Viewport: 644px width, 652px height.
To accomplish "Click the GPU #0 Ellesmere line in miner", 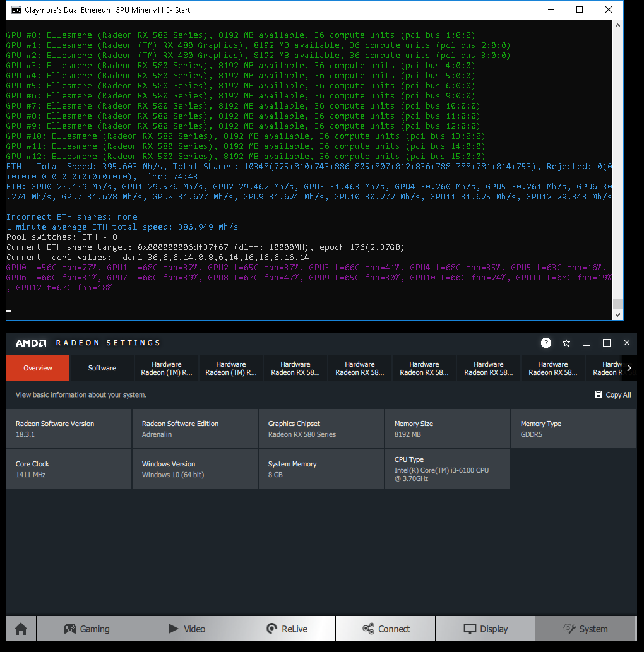I will [x=241, y=35].
